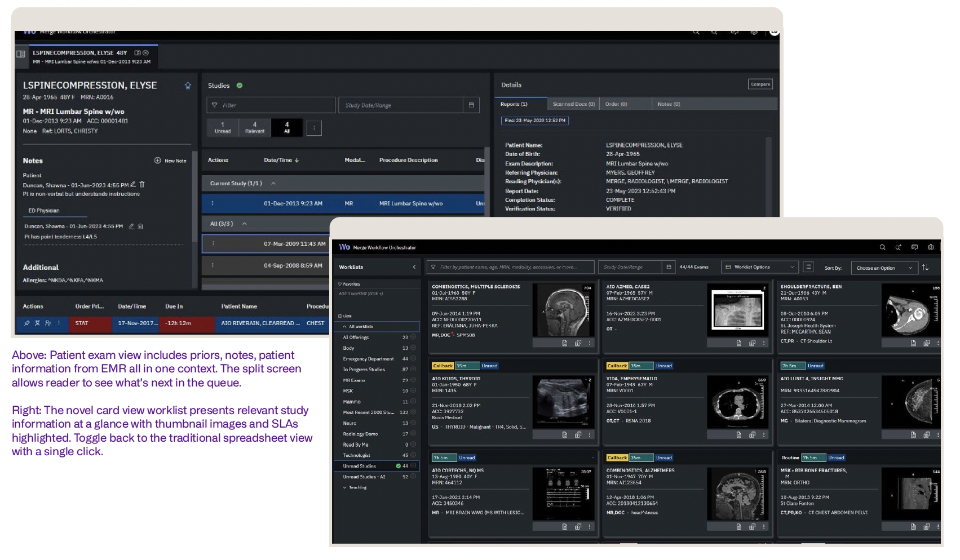Click the sort direction arrows icon
960x560 pixels.
925,268
